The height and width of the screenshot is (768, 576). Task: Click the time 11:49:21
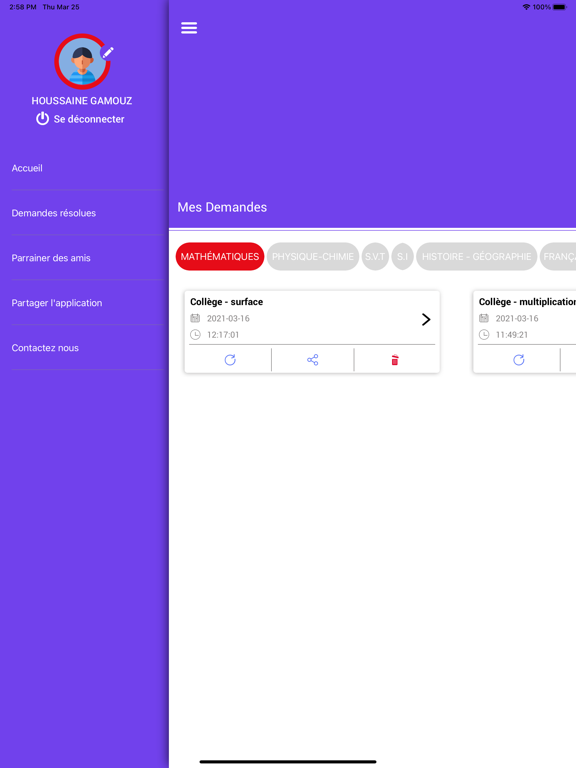tap(512, 335)
